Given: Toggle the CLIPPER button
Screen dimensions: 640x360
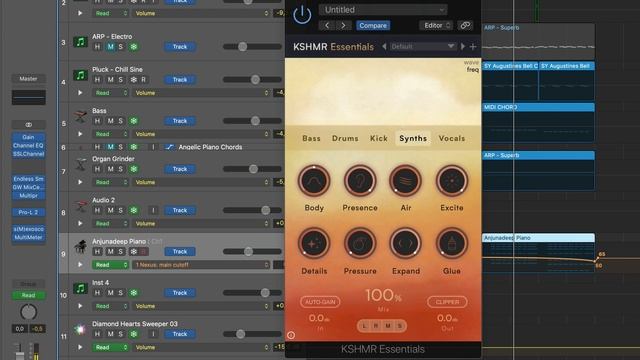Looking at the screenshot, I should coord(447,302).
